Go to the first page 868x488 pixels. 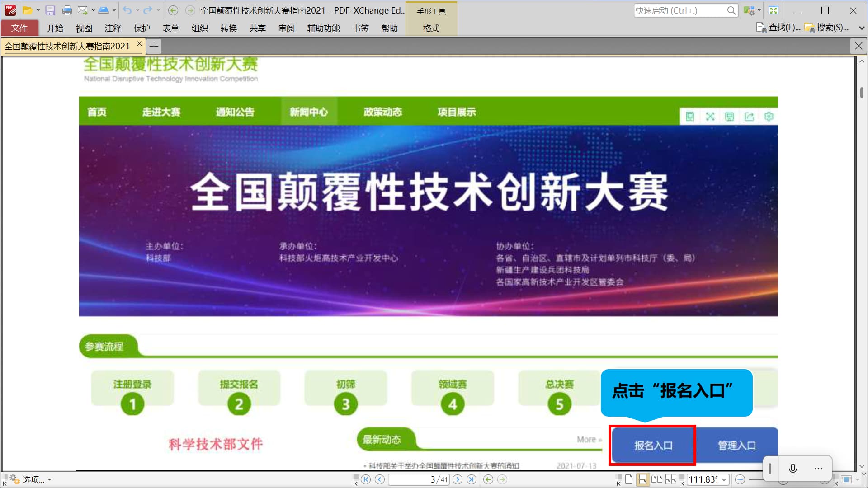pos(366,479)
